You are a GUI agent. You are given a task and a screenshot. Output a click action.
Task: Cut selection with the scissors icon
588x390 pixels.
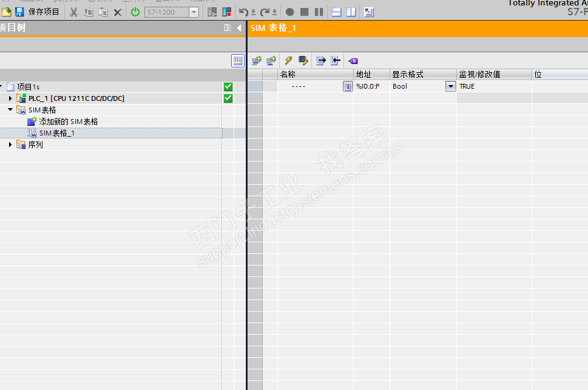pos(74,12)
